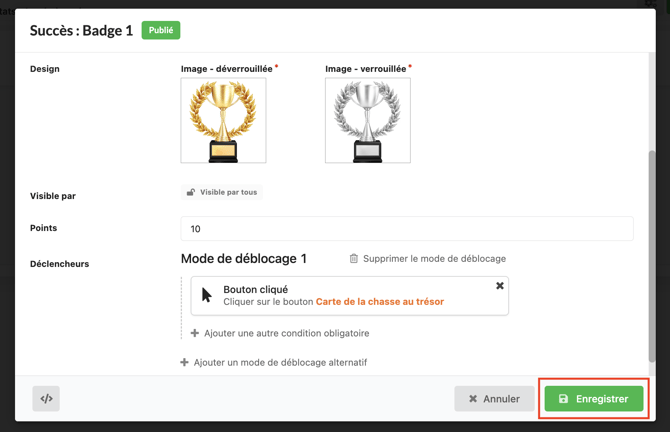Image resolution: width=670 pixels, height=432 pixels.
Task: Open the Carte de la chasse au trésor link
Action: [380, 302]
